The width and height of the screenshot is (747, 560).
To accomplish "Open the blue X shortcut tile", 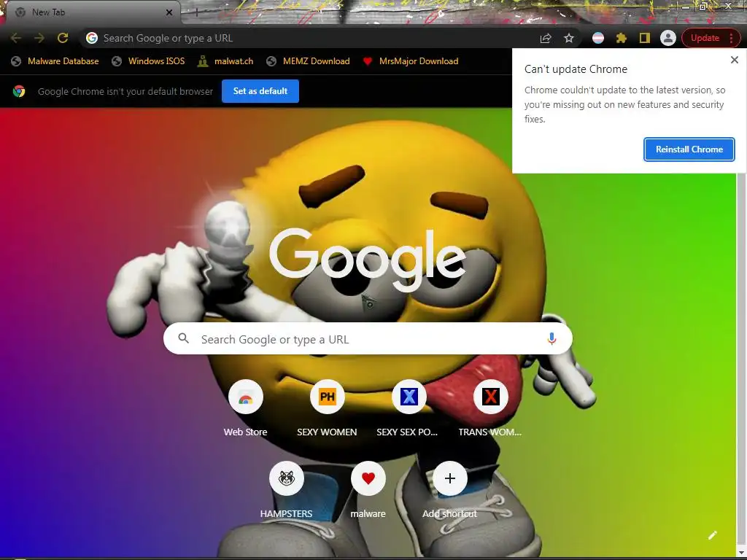I will 409,408.
